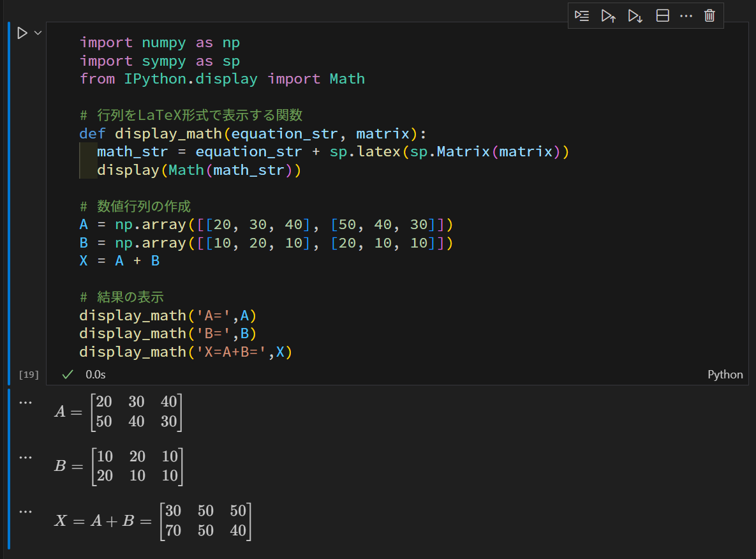
Task: Open the output options for X=A+B result
Action: [26, 511]
